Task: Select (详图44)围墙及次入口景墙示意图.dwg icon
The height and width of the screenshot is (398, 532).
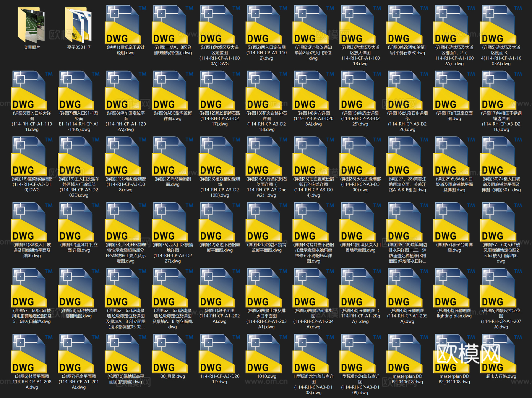Action: click(358, 222)
